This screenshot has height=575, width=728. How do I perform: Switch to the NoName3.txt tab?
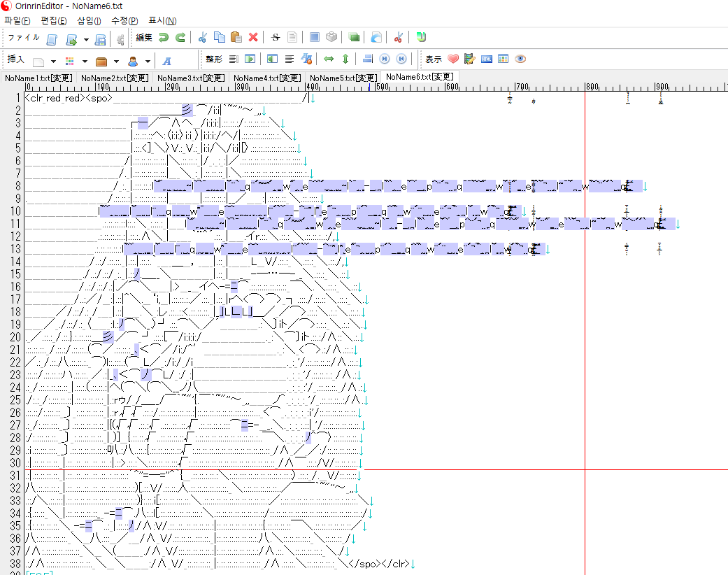coord(190,78)
